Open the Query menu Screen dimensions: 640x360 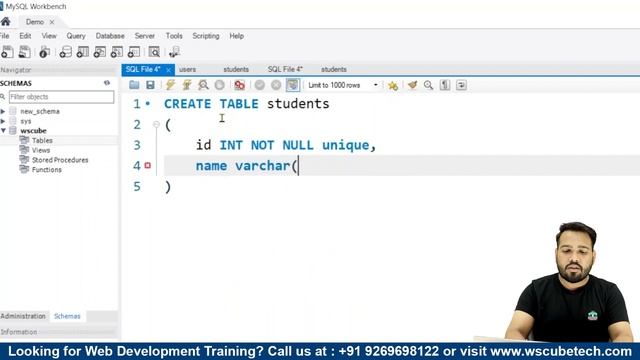coord(76,36)
